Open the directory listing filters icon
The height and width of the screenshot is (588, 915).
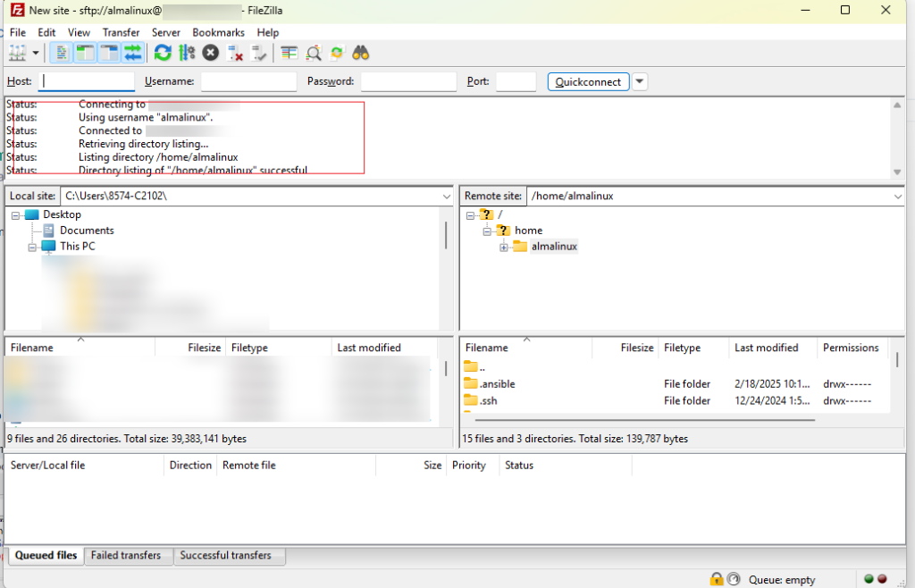tap(289, 53)
